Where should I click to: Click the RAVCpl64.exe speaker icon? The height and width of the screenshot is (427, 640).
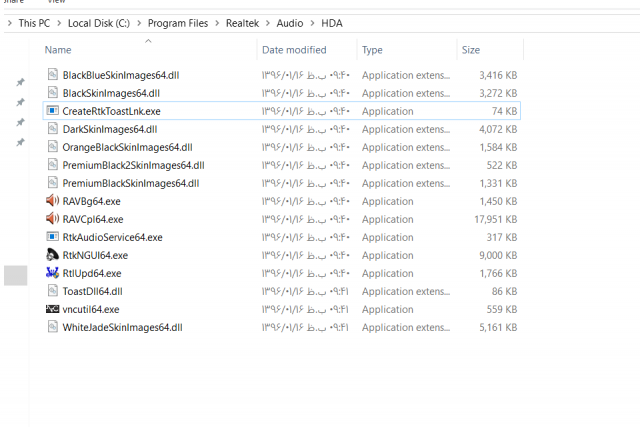point(53,218)
